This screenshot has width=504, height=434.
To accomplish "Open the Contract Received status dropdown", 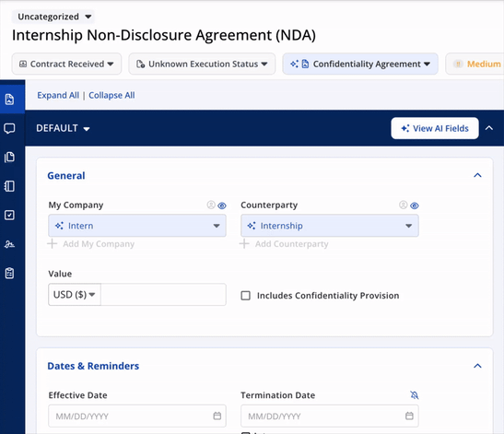I will tap(66, 64).
